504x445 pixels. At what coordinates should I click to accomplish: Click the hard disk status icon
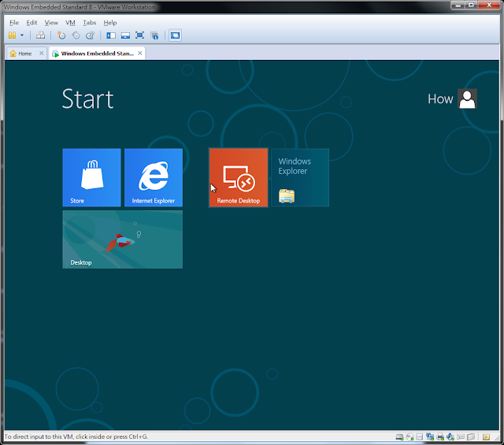399,437
